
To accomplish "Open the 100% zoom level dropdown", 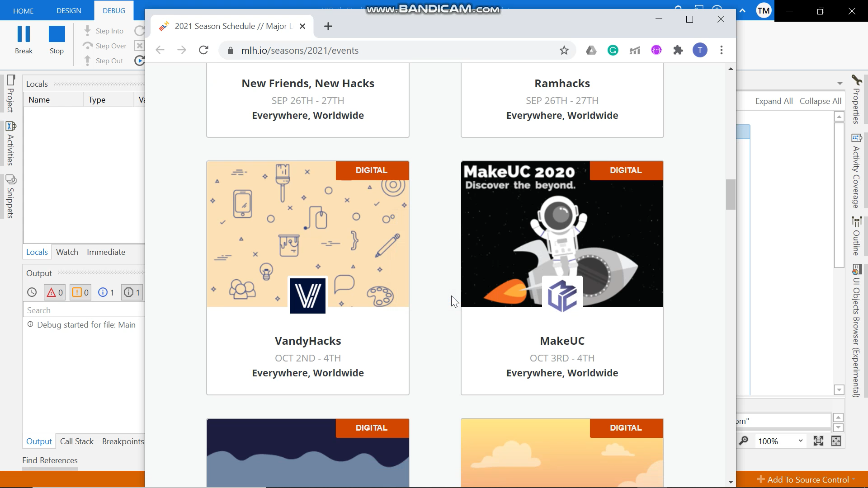I will (800, 441).
